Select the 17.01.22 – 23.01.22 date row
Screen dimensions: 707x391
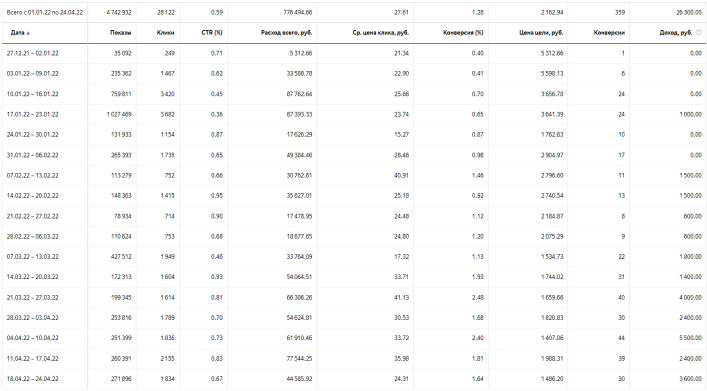[x=354, y=115]
